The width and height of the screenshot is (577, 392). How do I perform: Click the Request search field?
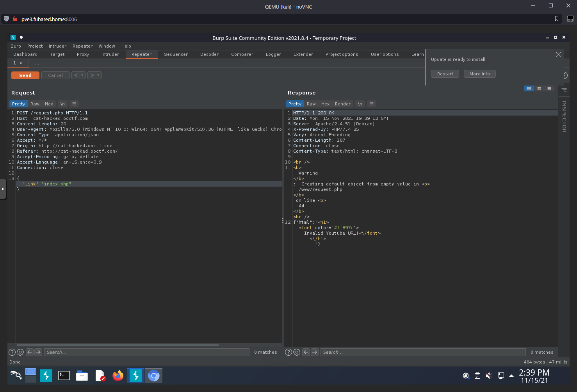[x=147, y=352]
